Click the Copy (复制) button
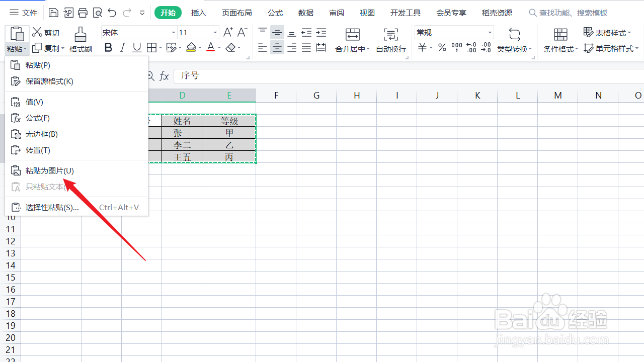644x362 pixels. [x=45, y=48]
